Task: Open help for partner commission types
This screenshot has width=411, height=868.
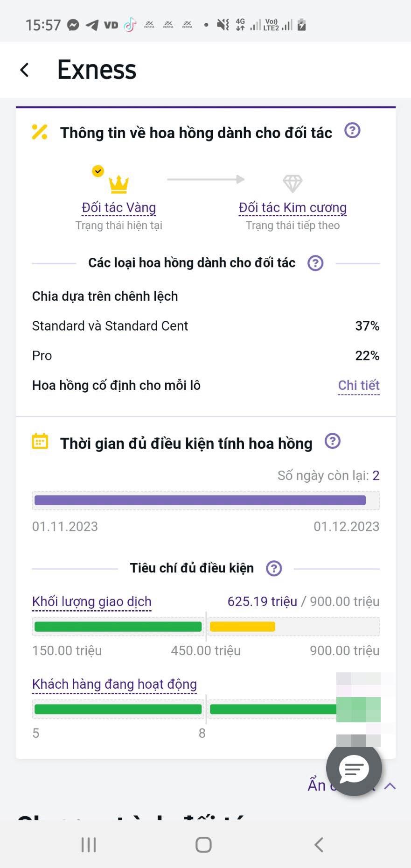Action: tap(315, 263)
